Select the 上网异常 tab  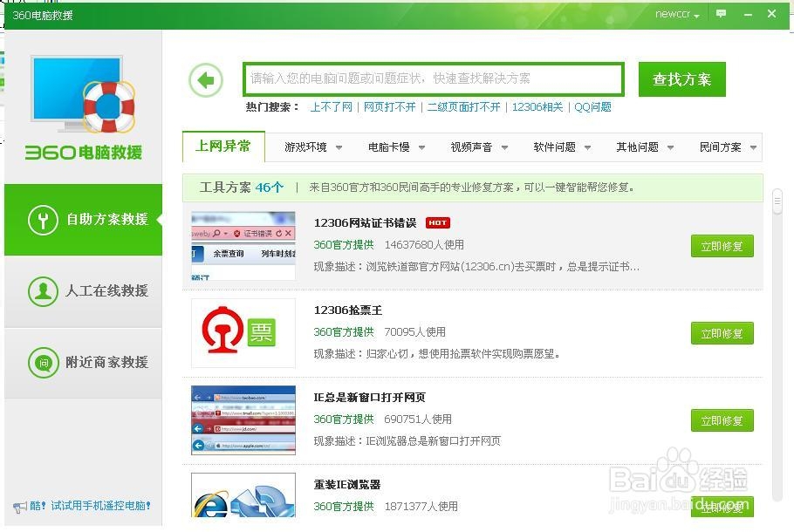tap(223, 147)
